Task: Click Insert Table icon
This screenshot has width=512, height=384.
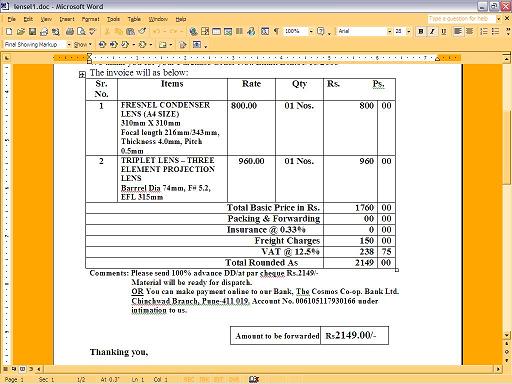Action: [x=216, y=31]
